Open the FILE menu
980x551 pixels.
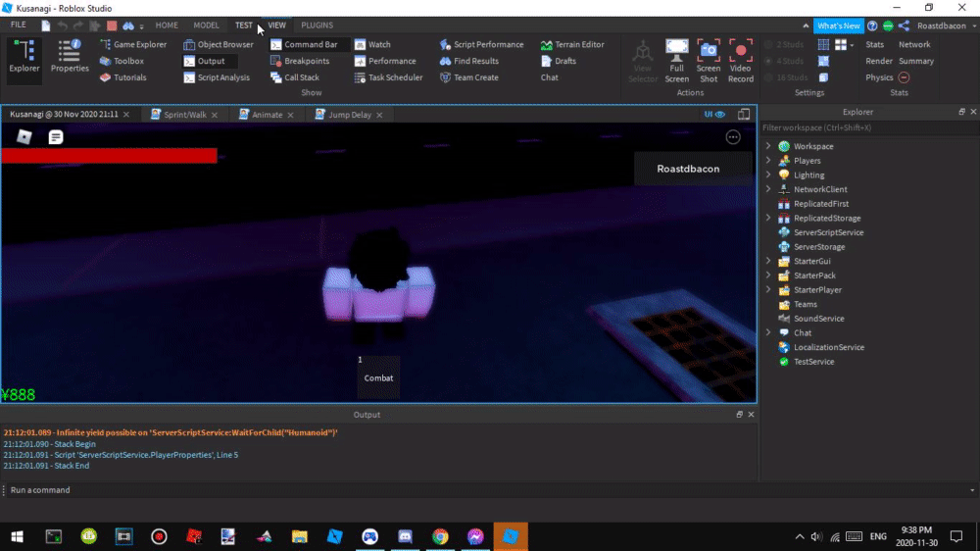coord(18,25)
